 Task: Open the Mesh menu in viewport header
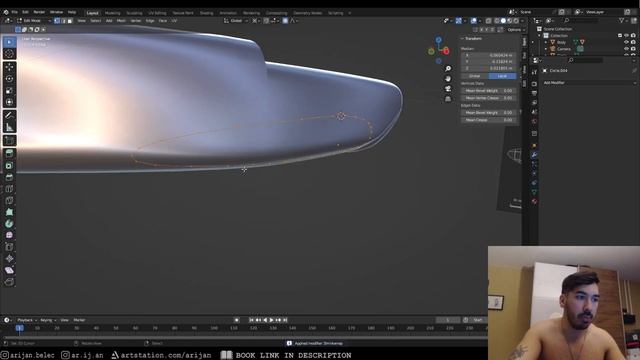point(121,20)
